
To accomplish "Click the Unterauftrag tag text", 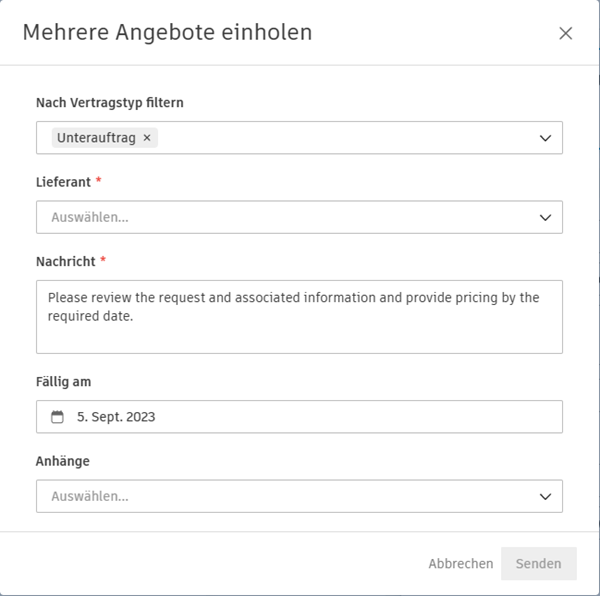I will pos(96,138).
